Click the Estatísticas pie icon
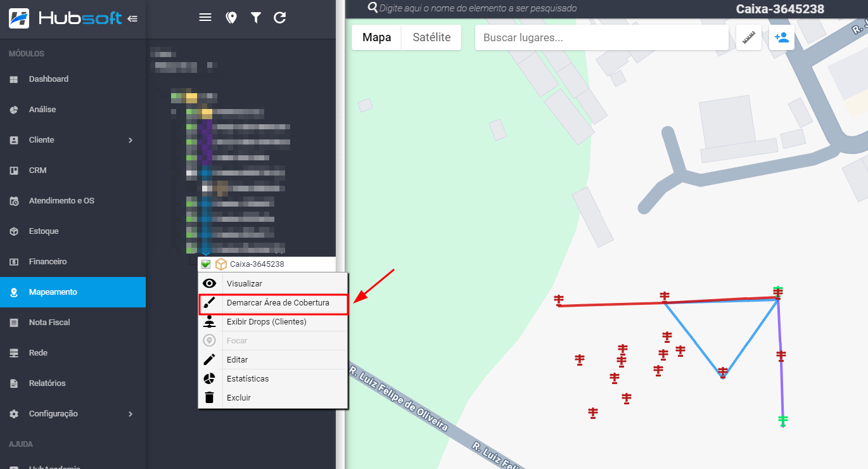 (x=210, y=378)
